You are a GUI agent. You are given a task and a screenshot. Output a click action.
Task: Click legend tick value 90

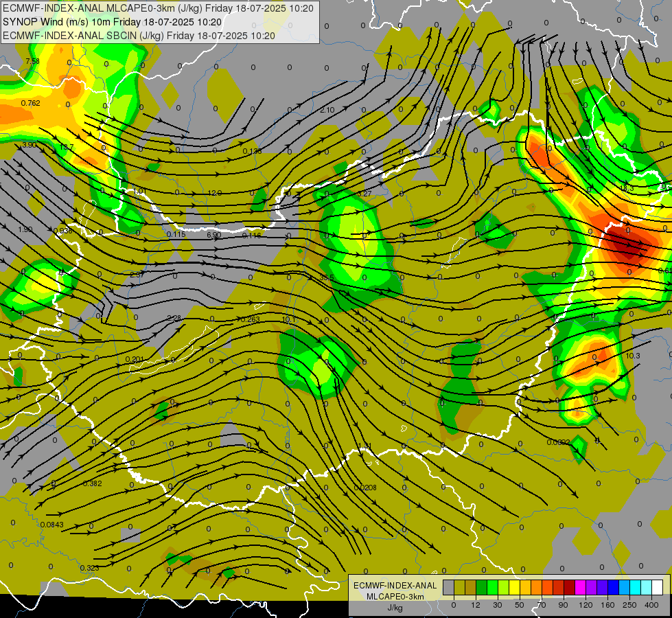[563, 605]
